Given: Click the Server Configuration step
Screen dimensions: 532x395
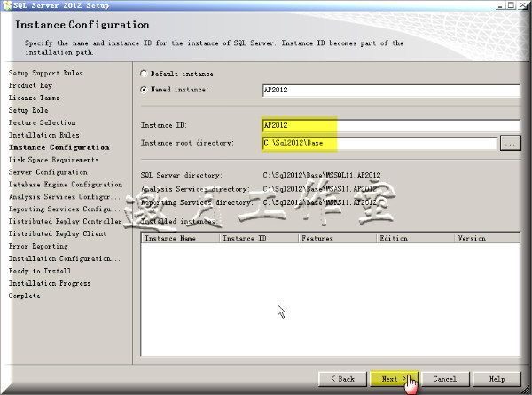Looking at the screenshot, I should tap(48, 172).
